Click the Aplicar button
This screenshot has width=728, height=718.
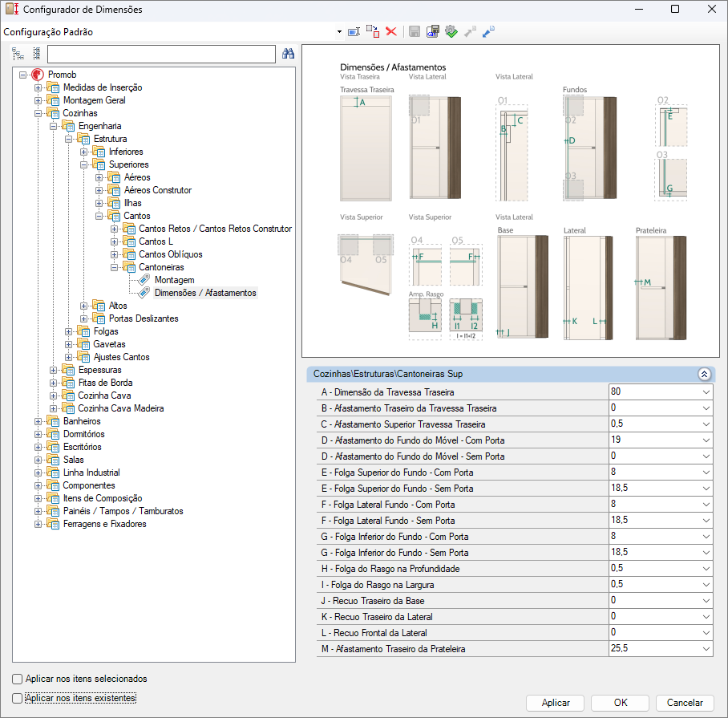point(556,703)
